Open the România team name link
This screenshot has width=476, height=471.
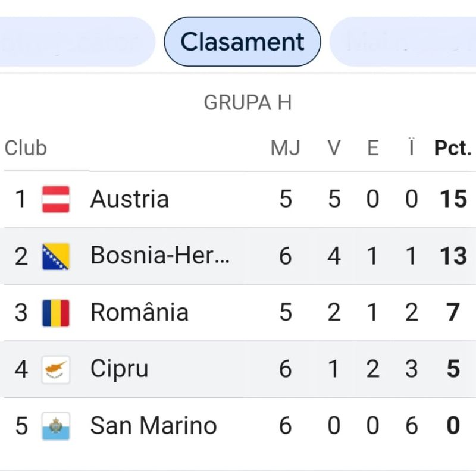click(x=139, y=313)
